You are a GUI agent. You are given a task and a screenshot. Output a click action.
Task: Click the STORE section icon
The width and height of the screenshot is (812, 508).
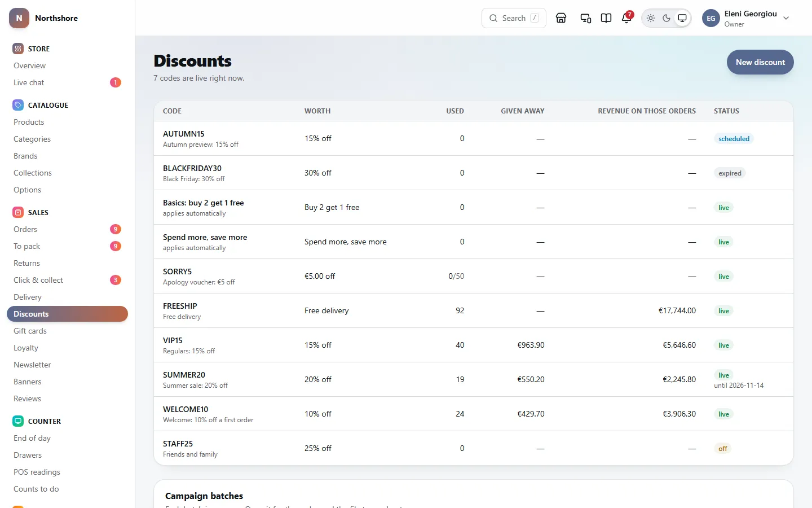click(x=18, y=49)
